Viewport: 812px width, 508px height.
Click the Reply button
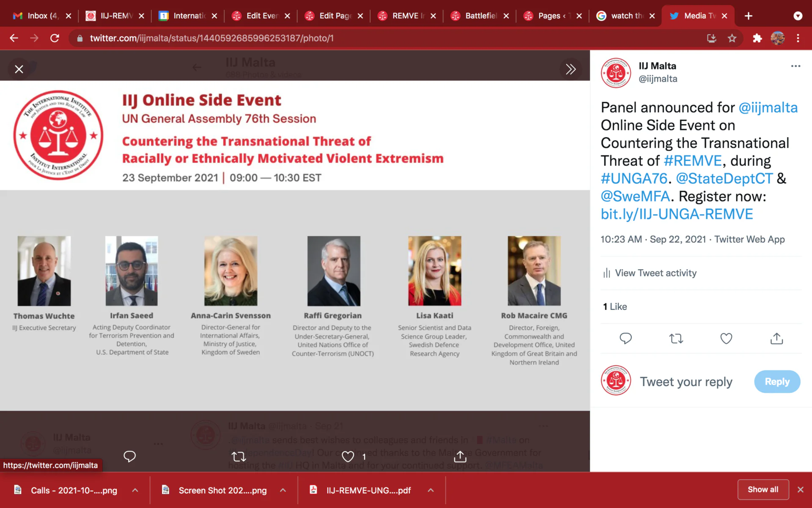click(x=777, y=382)
